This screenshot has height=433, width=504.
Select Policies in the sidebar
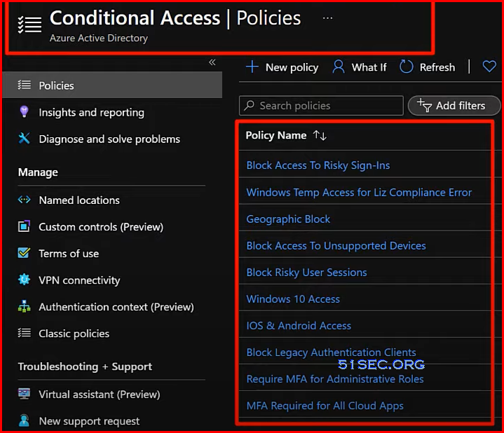tap(112, 85)
